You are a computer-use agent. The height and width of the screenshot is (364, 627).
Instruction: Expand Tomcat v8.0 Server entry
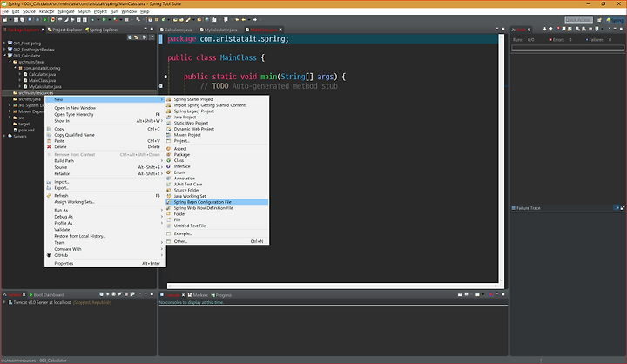click(4, 302)
